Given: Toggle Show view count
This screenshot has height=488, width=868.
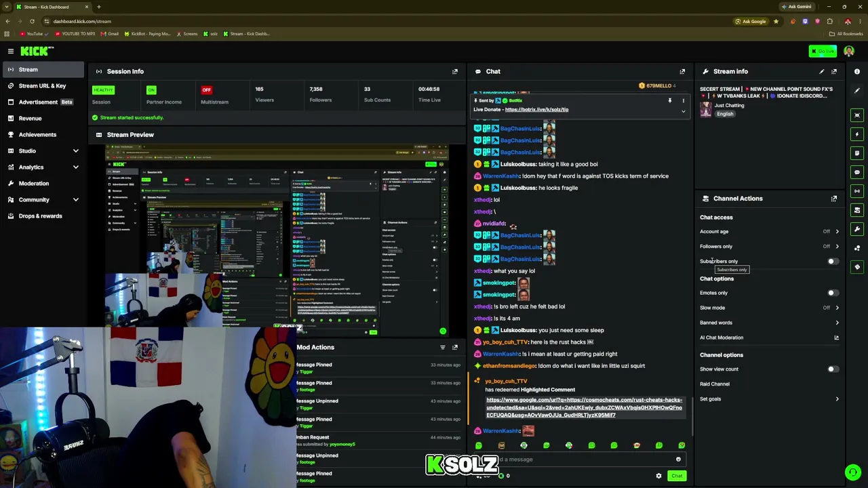Looking at the screenshot, I should coord(833,369).
